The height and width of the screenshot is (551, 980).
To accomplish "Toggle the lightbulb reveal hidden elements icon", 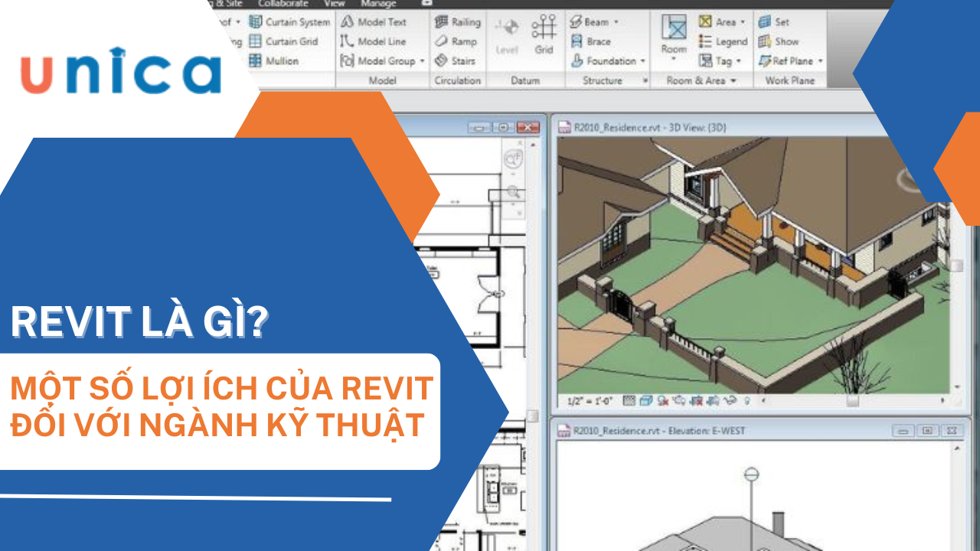I will [747, 400].
